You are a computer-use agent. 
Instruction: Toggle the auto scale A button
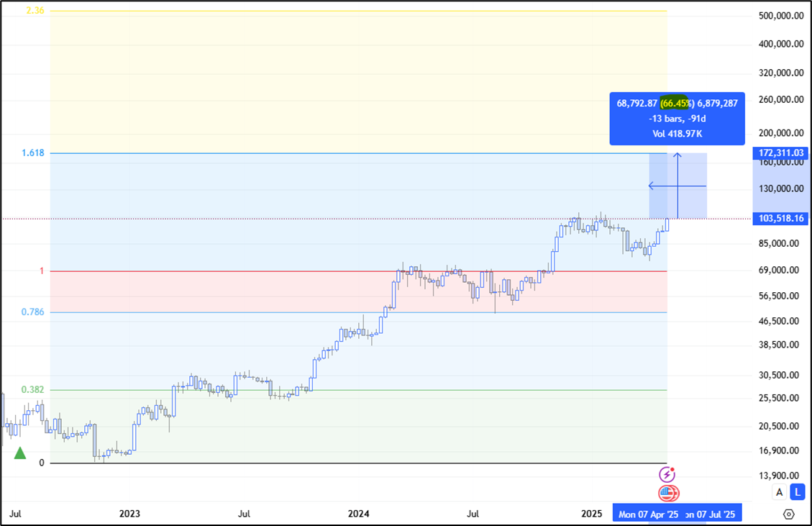779,492
